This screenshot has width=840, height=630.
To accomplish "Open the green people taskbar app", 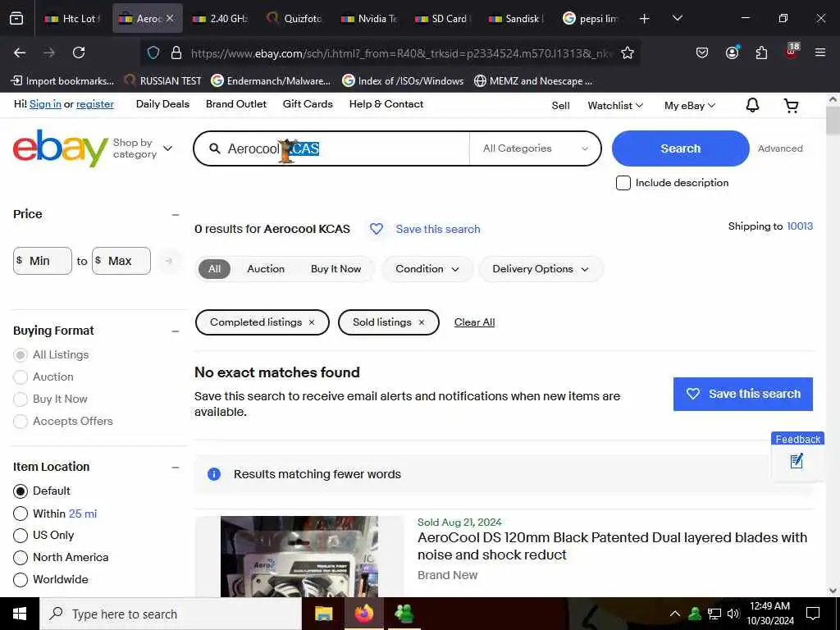I will click(x=404, y=614).
